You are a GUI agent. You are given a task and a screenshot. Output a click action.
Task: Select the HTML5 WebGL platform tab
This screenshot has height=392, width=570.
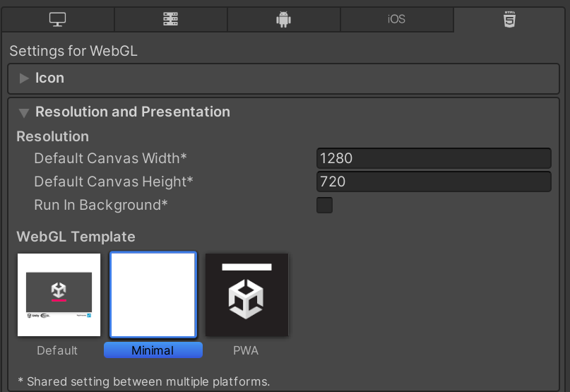(x=509, y=20)
